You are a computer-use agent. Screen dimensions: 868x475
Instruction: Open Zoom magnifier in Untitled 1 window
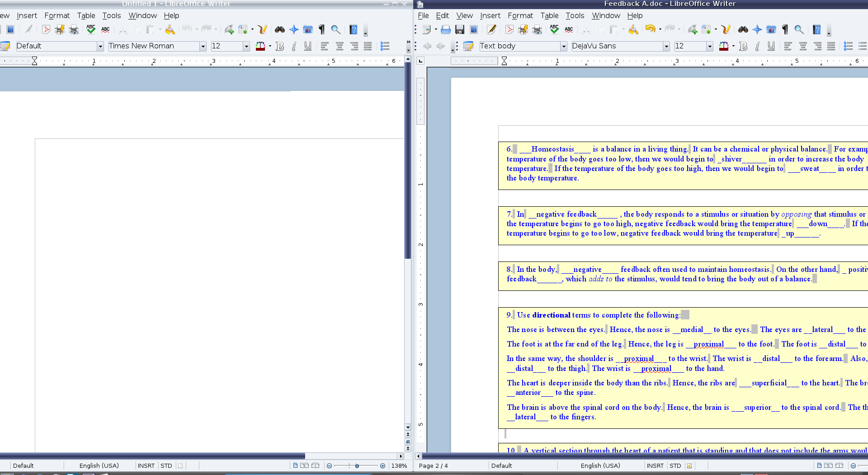pos(336,29)
